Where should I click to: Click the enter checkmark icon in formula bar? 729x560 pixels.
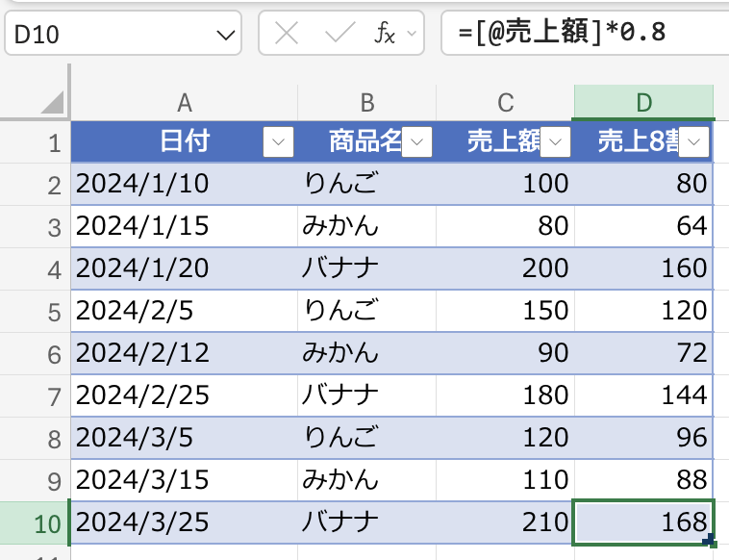click(339, 35)
